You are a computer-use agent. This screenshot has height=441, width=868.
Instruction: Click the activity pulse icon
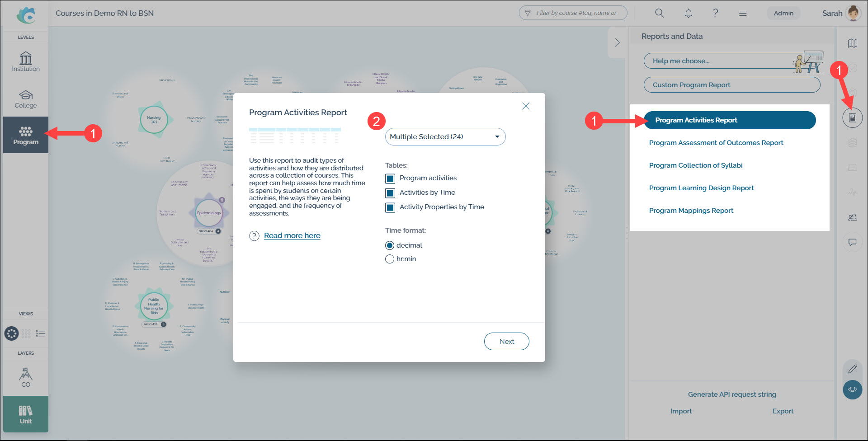(853, 192)
